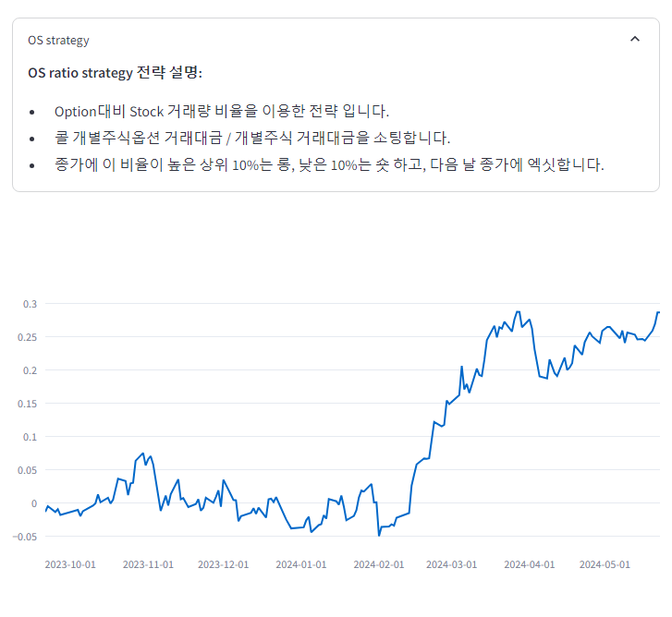Click the OS ratio strategy bold heading
Image resolution: width=672 pixels, height=617 pixels.
pos(115,73)
